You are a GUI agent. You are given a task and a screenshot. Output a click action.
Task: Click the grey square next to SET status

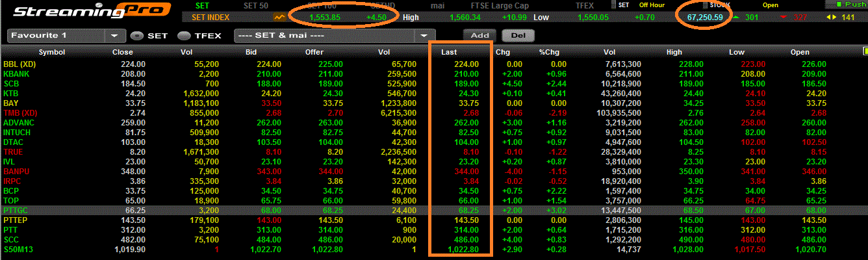click(x=612, y=5)
